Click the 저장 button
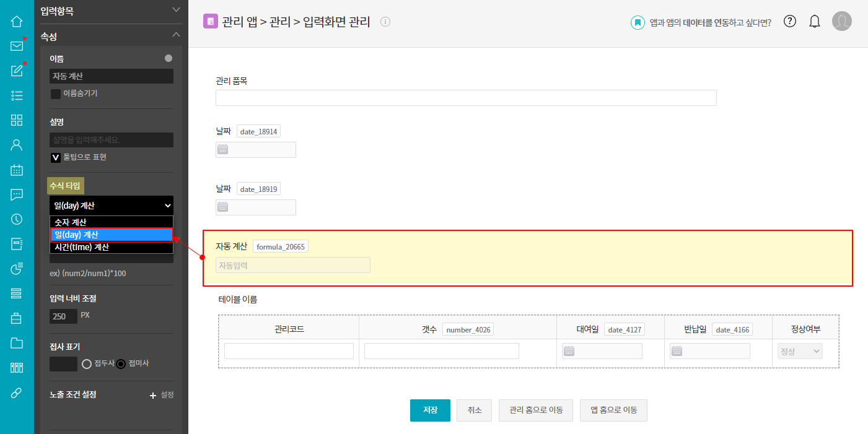The image size is (868, 434). (430, 410)
